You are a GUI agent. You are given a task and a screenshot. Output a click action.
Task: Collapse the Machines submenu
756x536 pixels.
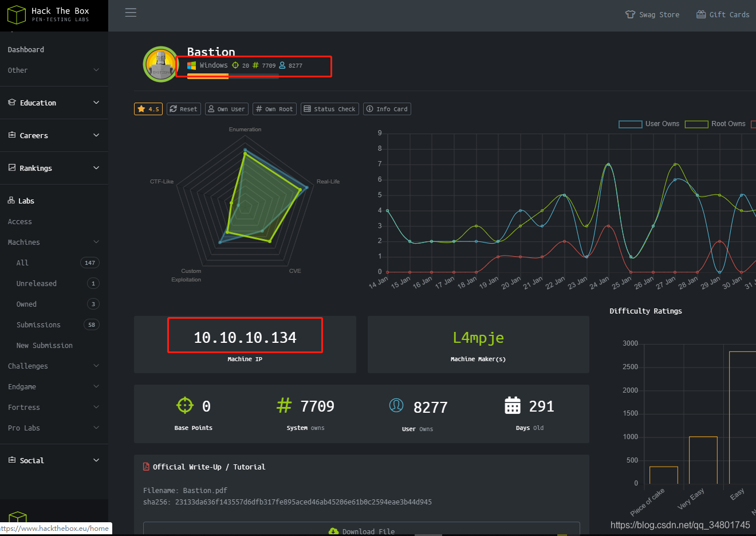[x=54, y=242]
